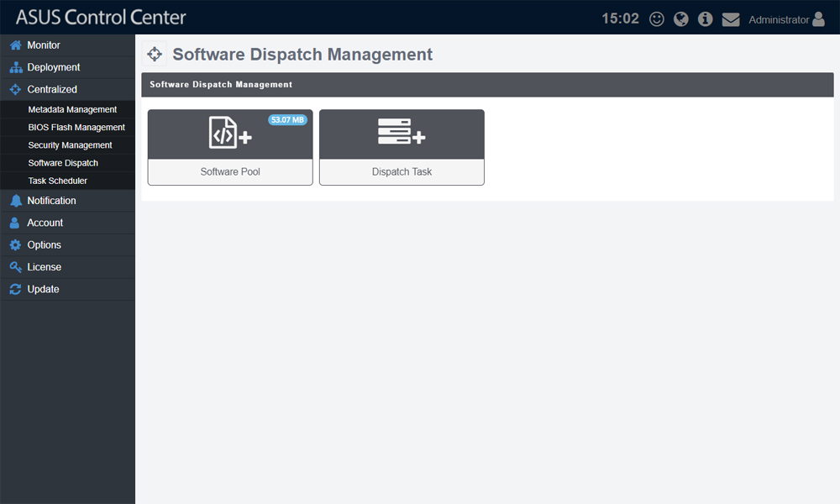
Task: Click the information circle icon
Action: (706, 19)
